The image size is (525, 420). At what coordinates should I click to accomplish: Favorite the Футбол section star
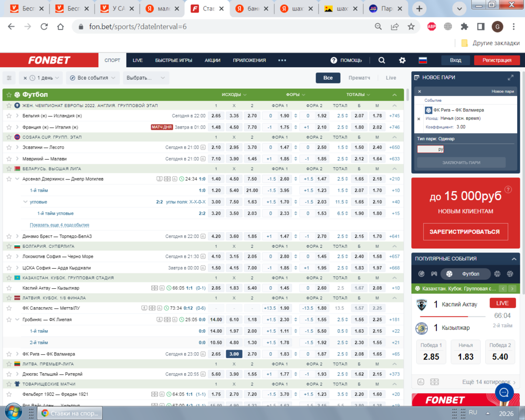coord(9,95)
